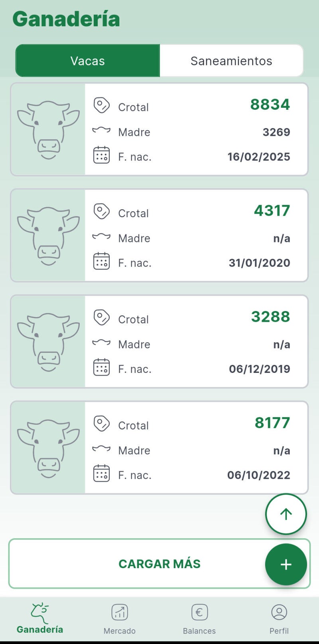Tap the Madre horns icon on card 8834
Image resolution: width=319 pixels, height=644 pixels.
tap(101, 130)
